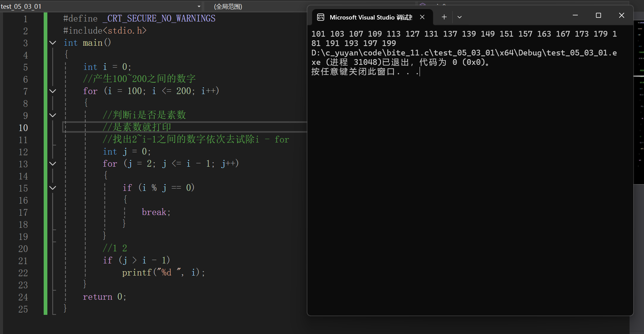Viewport: 644px width, 334px height.
Task: Collapse the for (i = 100; i <= 200) loop fold
Action: tap(53, 91)
